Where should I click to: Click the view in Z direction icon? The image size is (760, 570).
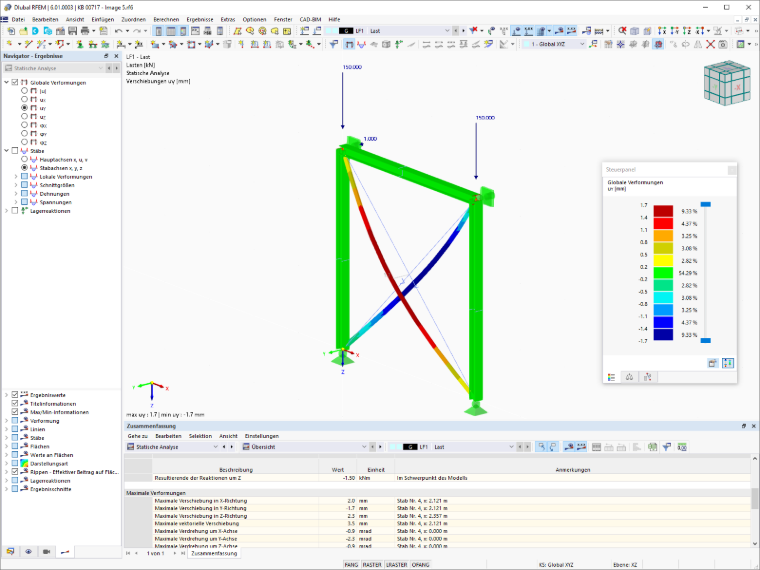click(x=686, y=31)
